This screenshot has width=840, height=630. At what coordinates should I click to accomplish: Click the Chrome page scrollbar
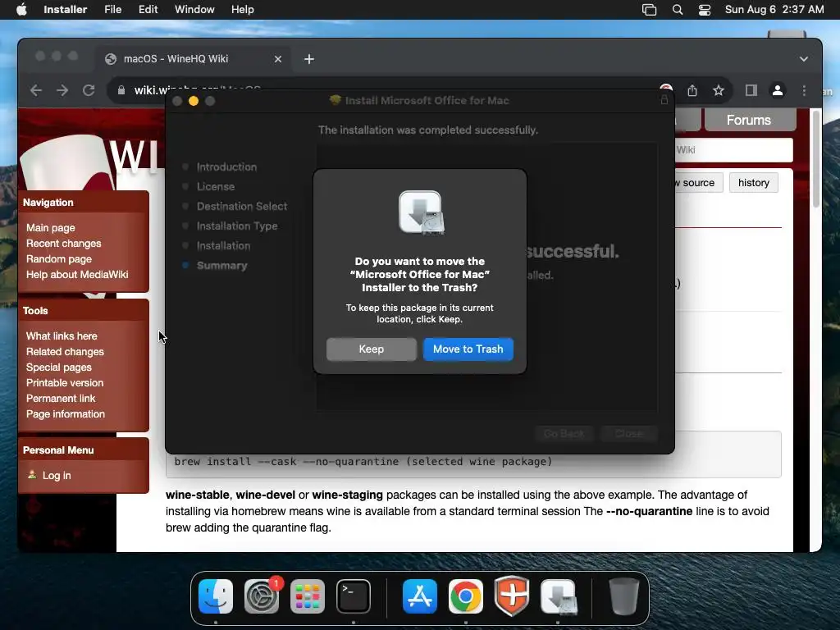816,158
